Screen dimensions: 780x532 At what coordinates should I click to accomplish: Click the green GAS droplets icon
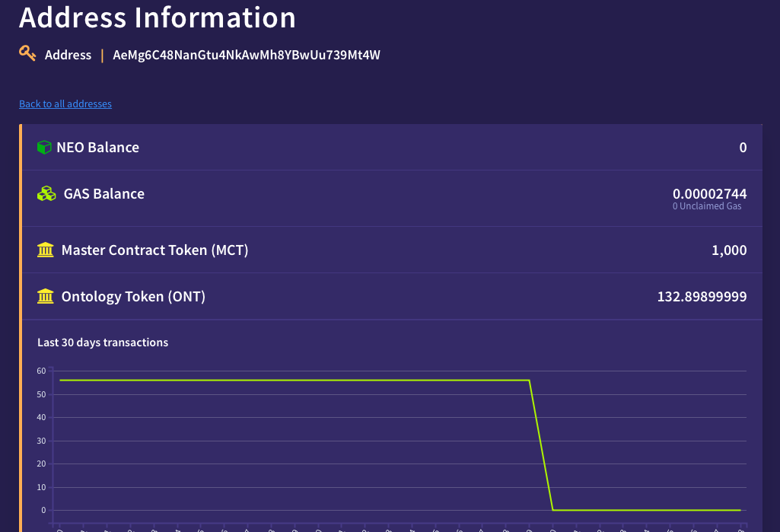pos(46,193)
